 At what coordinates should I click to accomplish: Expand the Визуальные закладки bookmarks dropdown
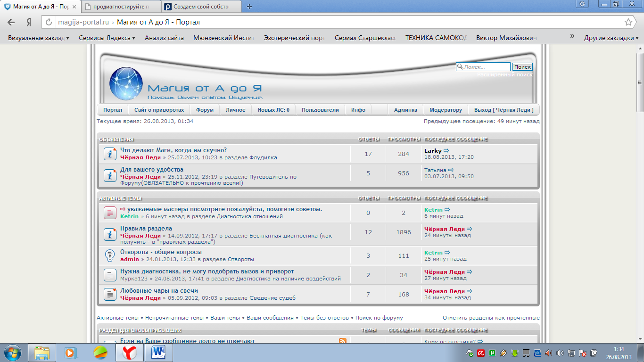(x=39, y=38)
